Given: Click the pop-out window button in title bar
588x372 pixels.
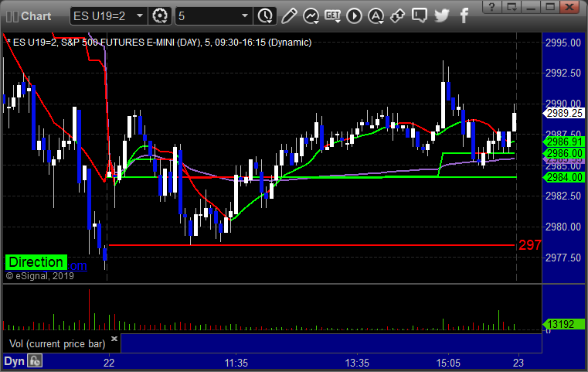Looking at the screenshot, I should (x=512, y=7).
